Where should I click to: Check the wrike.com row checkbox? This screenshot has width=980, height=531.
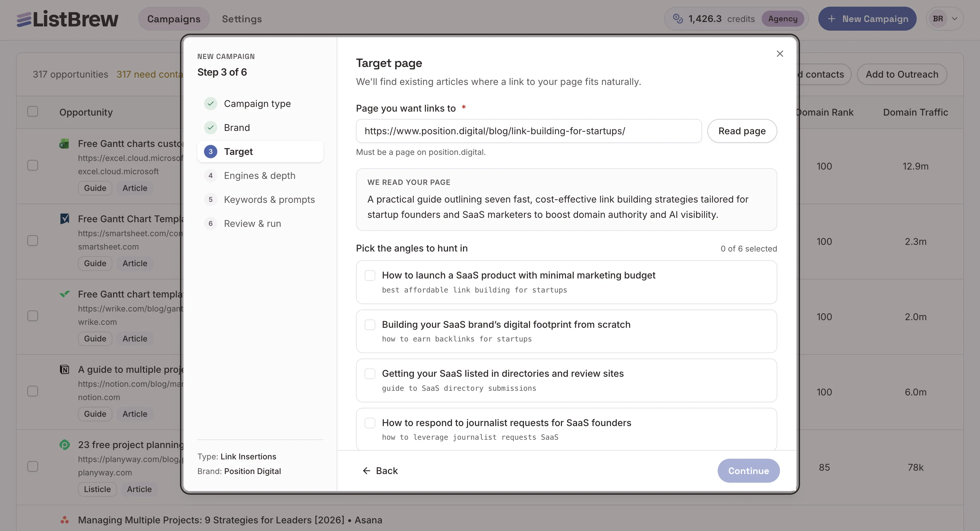click(x=33, y=316)
